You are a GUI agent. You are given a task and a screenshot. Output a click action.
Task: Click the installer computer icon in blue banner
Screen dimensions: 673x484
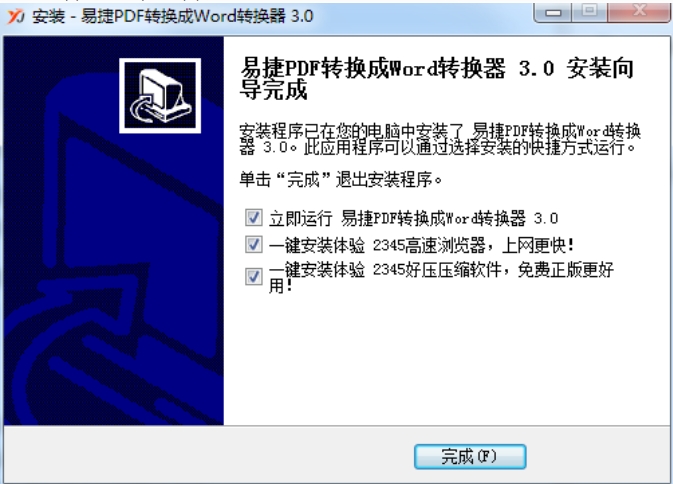click(x=160, y=96)
